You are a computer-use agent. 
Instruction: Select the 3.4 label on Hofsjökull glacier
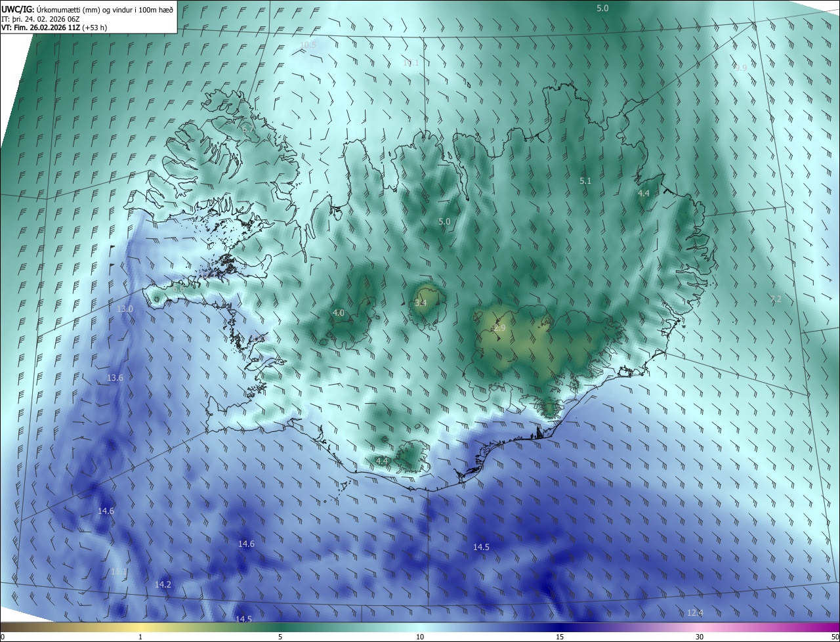421,303
